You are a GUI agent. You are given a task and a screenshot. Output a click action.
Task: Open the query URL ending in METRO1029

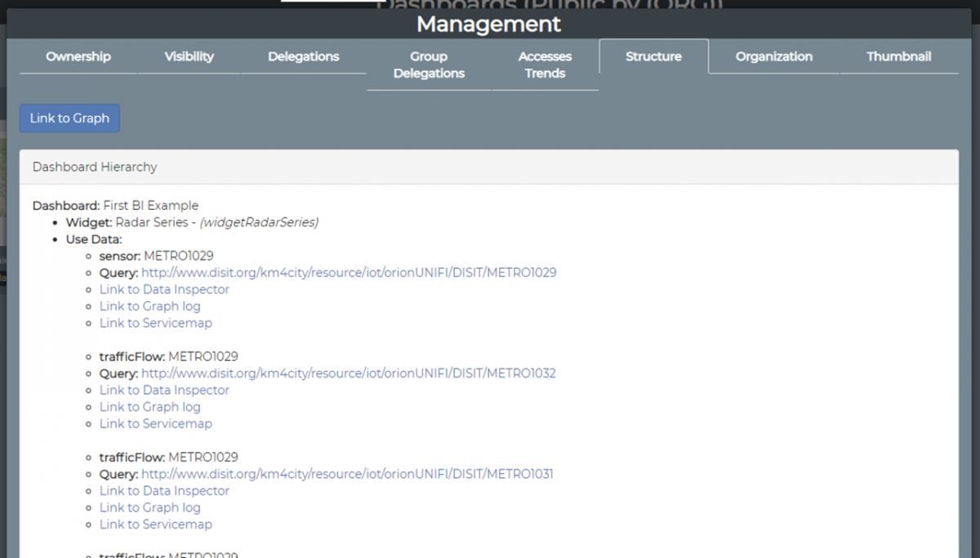pos(349,273)
